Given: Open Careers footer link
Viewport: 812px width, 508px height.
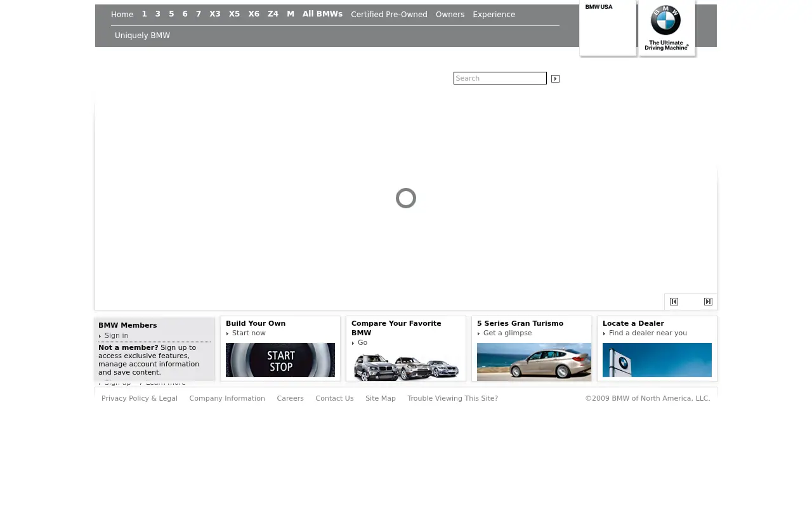Looking at the screenshot, I should click(x=290, y=399).
